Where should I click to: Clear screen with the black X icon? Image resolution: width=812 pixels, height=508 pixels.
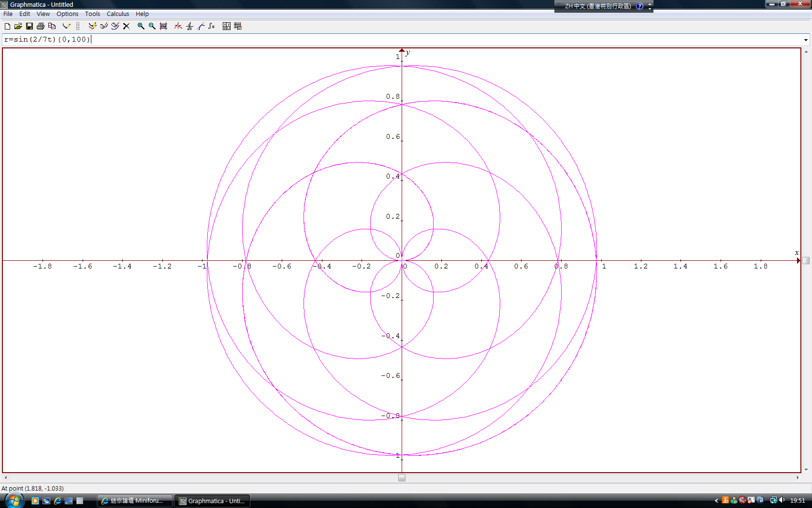pyautogui.click(x=126, y=26)
